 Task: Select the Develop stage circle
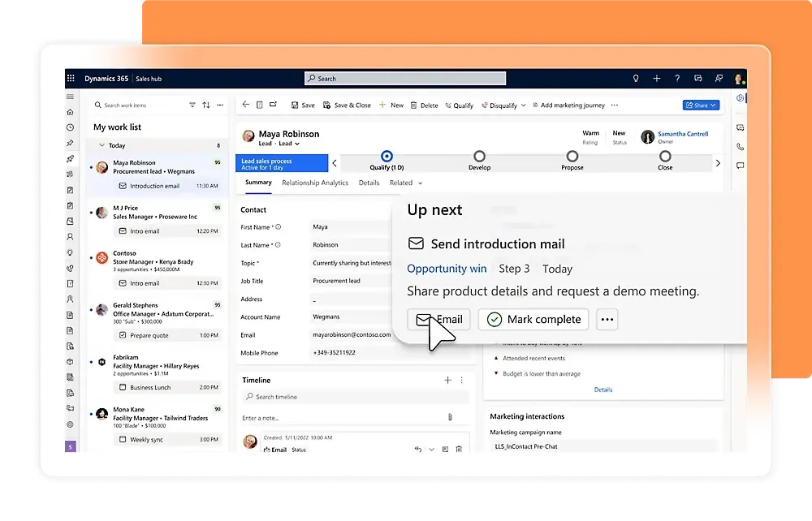[480, 157]
